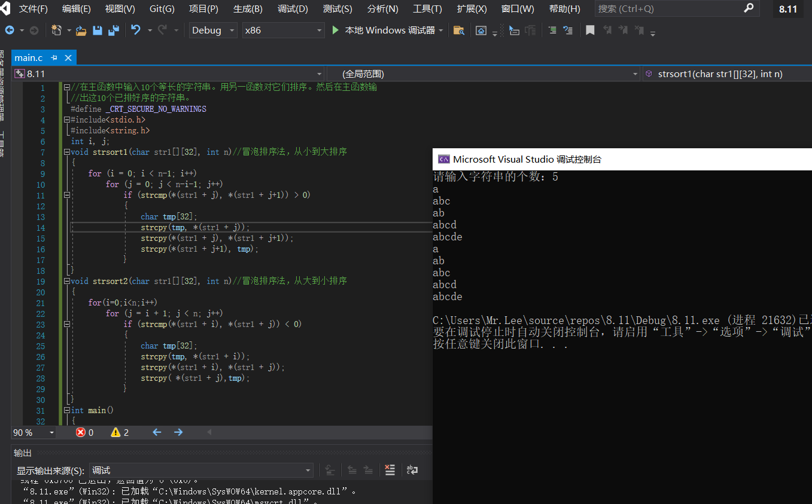Screen dimensions: 812x504
Task: Click the uncomment selected lines icon
Action: coord(568,30)
